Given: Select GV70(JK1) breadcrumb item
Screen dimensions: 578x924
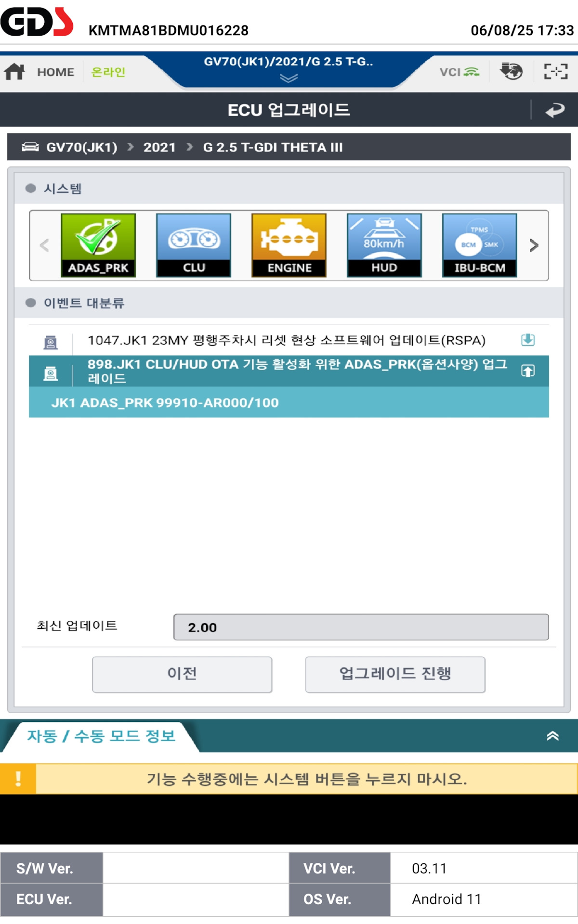Looking at the screenshot, I should click(82, 147).
